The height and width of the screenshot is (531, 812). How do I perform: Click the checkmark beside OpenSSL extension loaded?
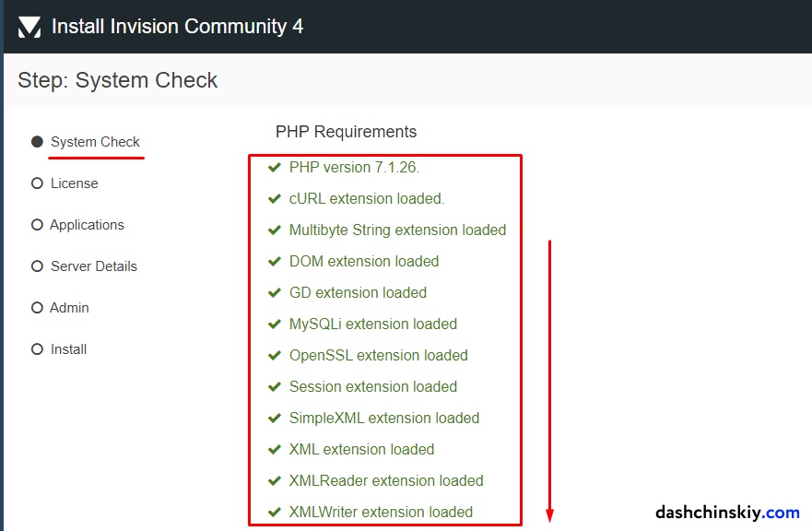275,355
